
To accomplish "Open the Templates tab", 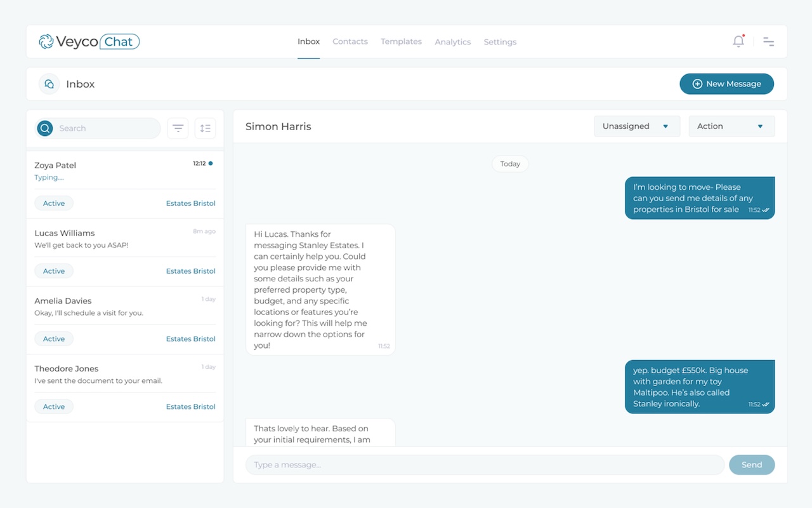I will coord(401,42).
